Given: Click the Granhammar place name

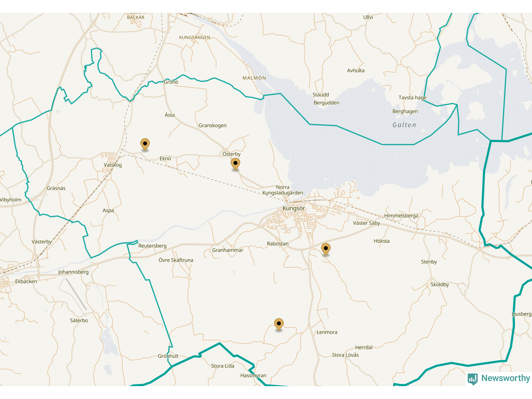Looking at the screenshot, I should tap(227, 250).
